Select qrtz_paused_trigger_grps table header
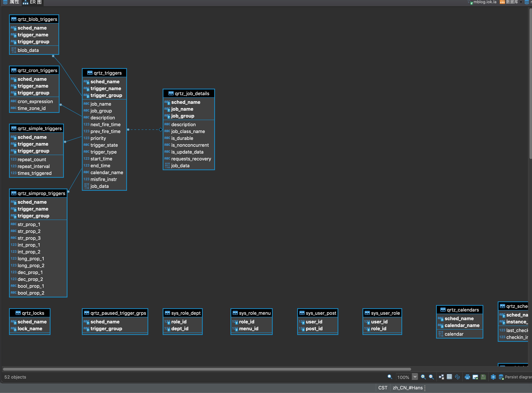The image size is (532, 393). [x=115, y=313]
